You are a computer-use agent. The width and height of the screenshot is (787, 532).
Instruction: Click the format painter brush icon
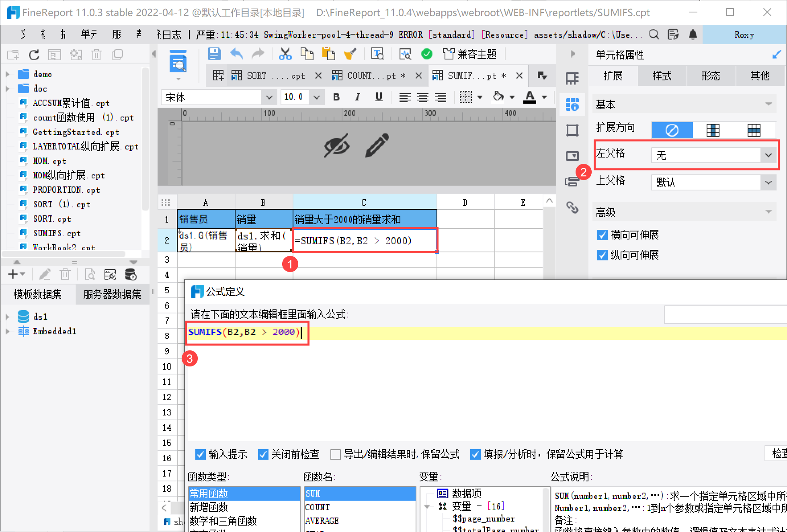[x=350, y=54]
